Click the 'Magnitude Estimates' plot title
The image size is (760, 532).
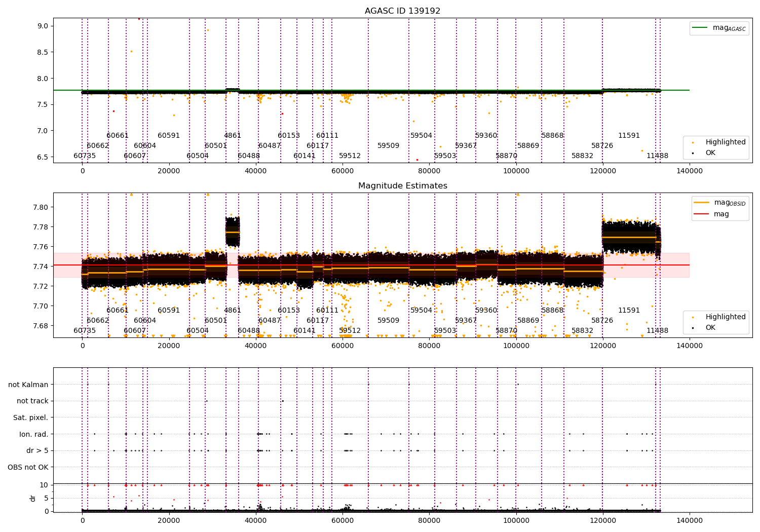tap(402, 186)
